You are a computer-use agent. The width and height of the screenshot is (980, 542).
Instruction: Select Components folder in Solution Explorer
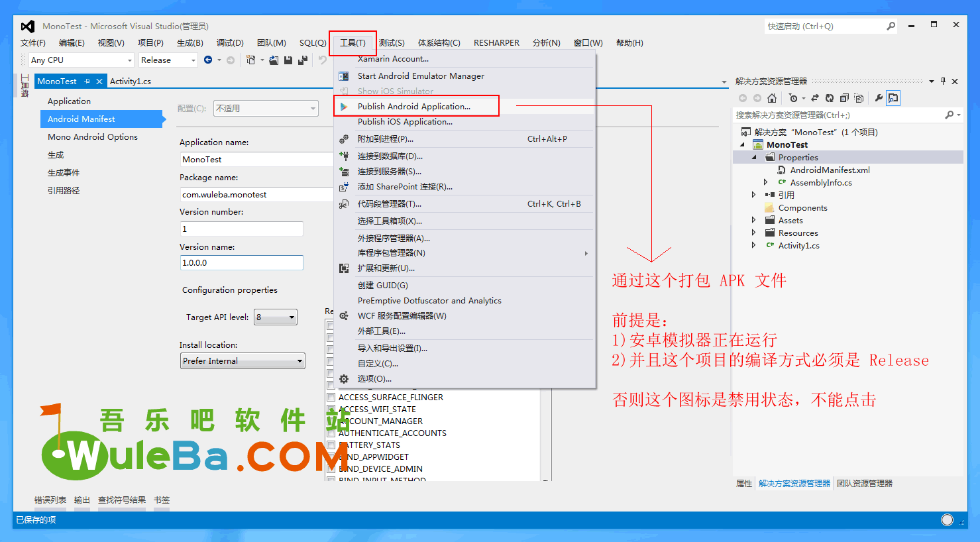[802, 207]
